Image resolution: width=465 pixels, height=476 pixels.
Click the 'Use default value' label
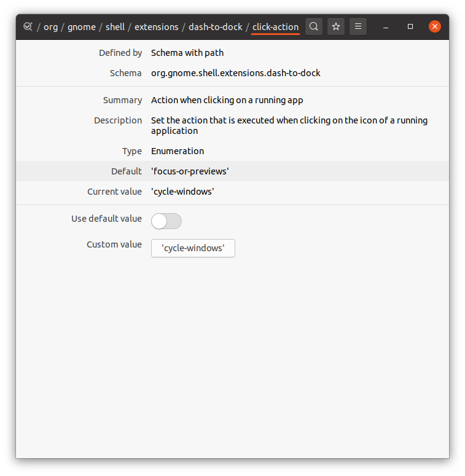pos(106,219)
